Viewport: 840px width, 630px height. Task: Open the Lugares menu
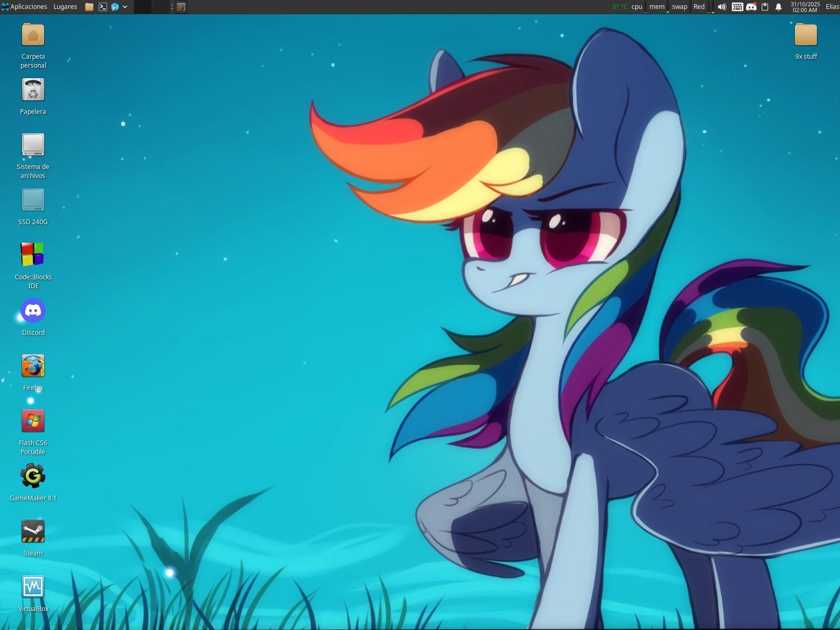(x=65, y=7)
